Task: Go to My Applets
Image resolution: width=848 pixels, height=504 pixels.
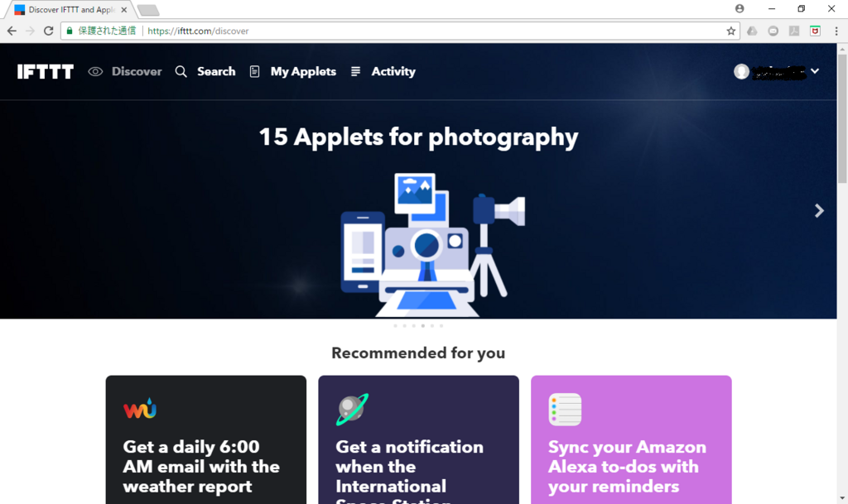Action: pos(303,71)
